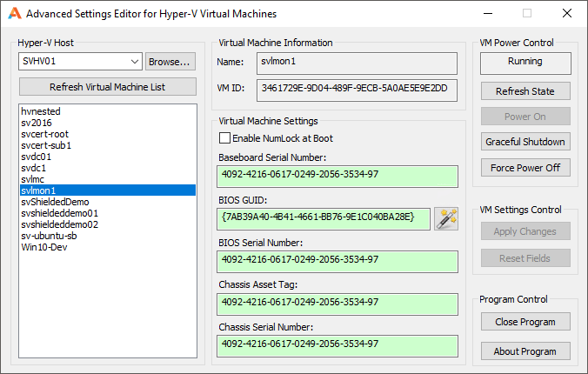Edit the Baseboard Serial Number field
588x374 pixels.
coord(337,177)
